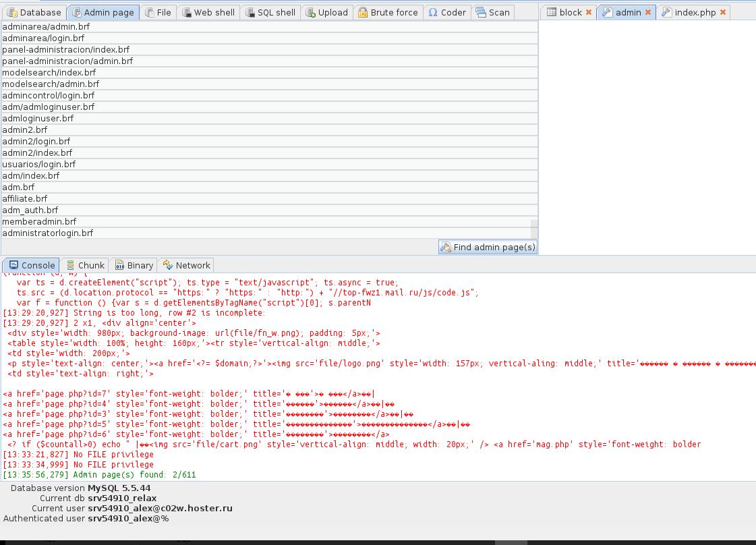Open the Binary log tab
This screenshot has height=545, width=756.
point(134,265)
